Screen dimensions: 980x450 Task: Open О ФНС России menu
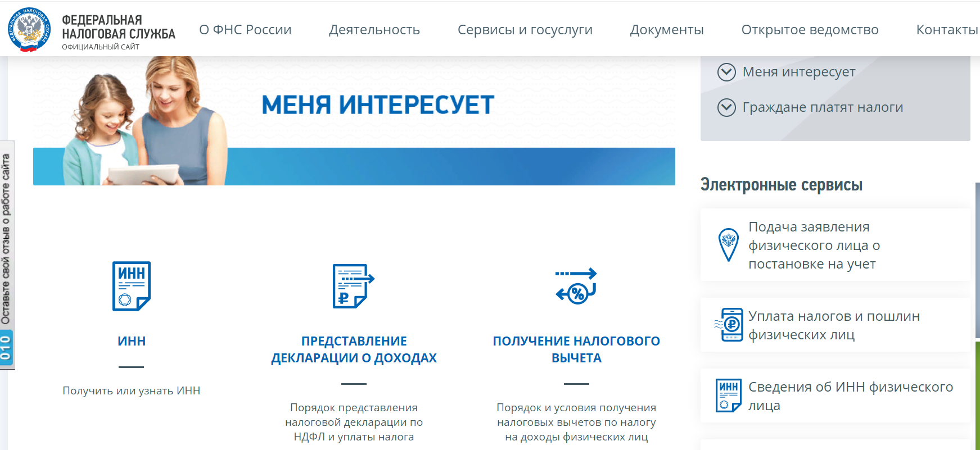point(245,30)
